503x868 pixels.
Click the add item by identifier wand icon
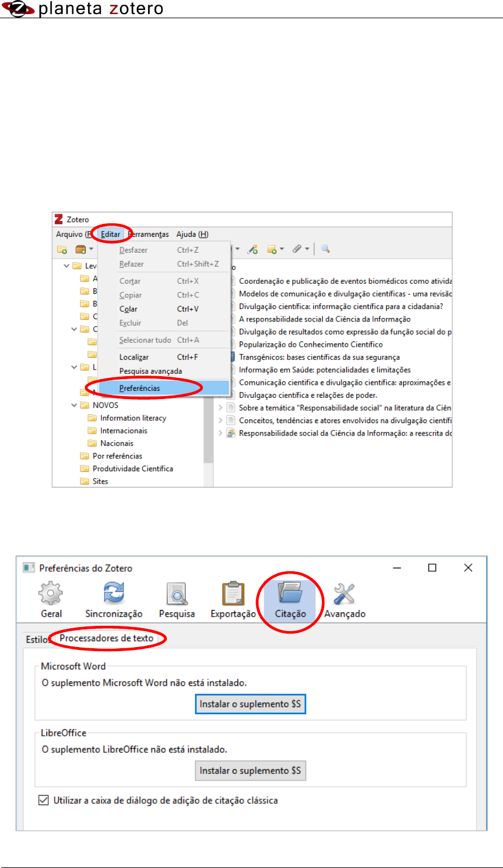(x=252, y=249)
